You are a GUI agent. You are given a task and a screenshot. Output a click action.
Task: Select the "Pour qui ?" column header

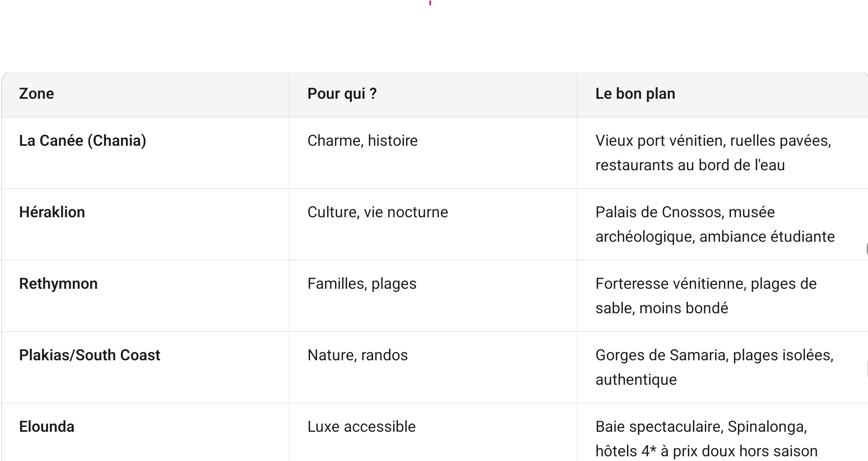(x=342, y=94)
